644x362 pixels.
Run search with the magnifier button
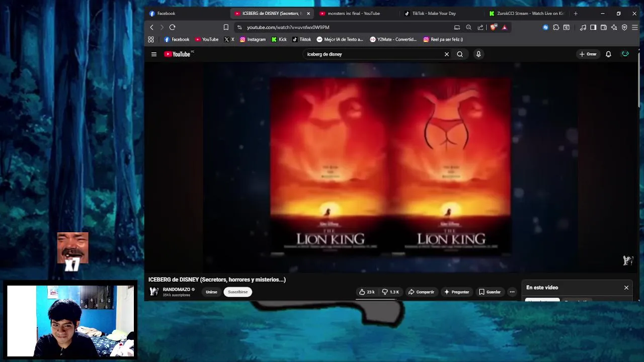[460, 54]
